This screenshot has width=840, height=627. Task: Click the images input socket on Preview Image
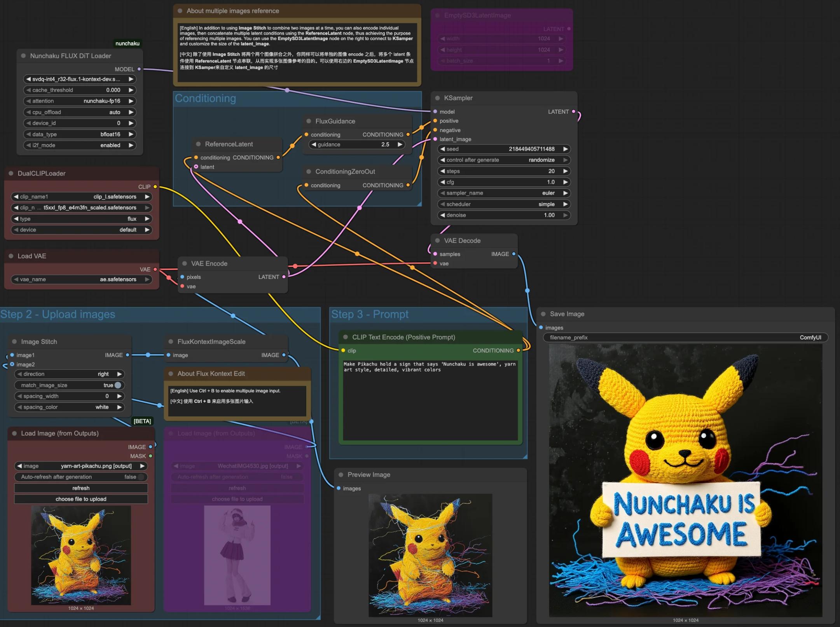[339, 488]
